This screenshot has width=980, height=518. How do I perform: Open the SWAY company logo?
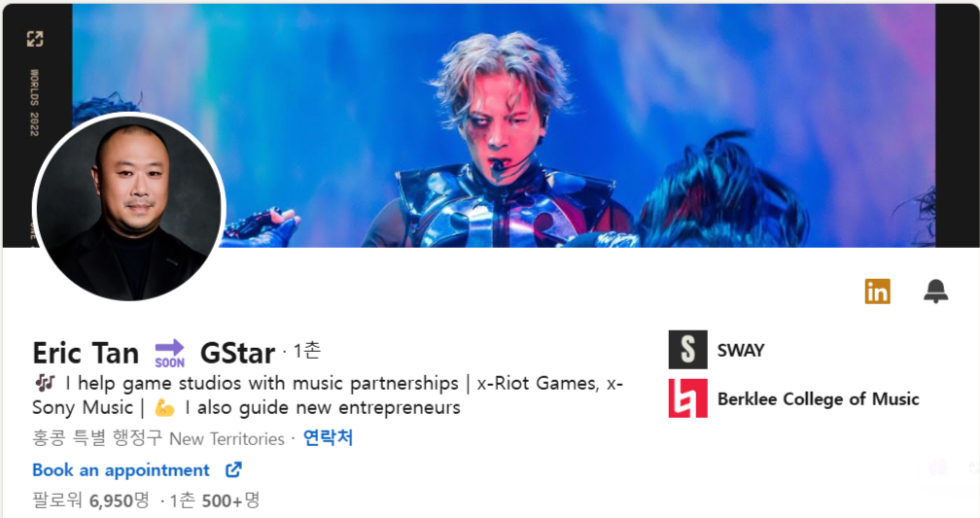[x=687, y=350]
